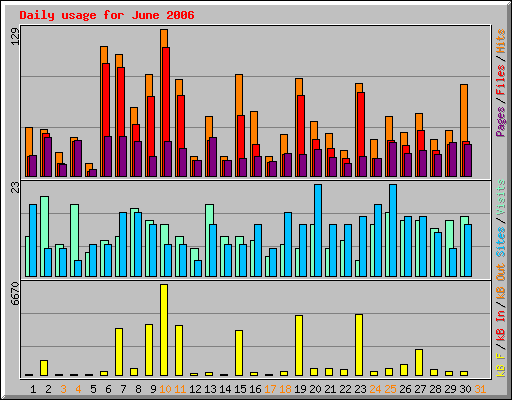The width and height of the screenshot is (512, 400).
Task: Click the orange "Hits" legend label
Action: tap(501, 41)
